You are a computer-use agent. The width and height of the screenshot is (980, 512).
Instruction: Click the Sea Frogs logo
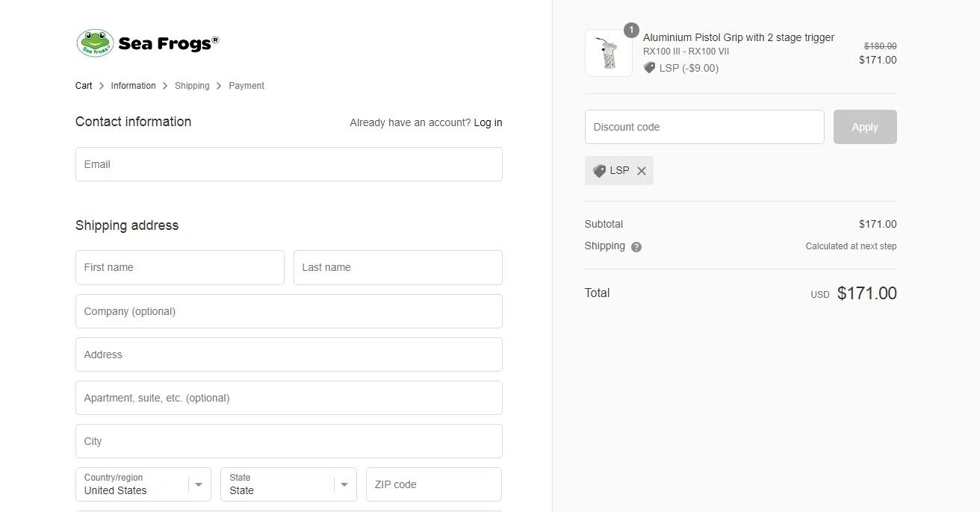[148, 43]
